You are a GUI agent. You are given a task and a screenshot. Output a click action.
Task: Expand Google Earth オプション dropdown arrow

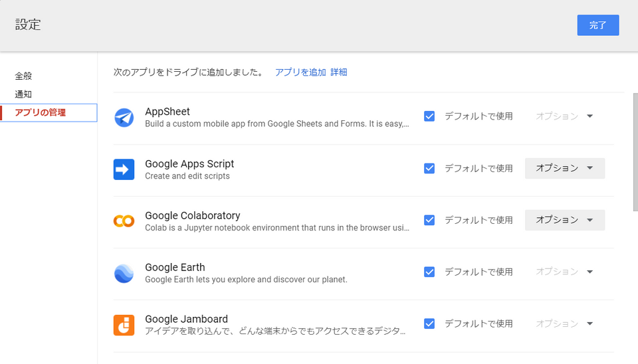pyautogui.click(x=590, y=272)
